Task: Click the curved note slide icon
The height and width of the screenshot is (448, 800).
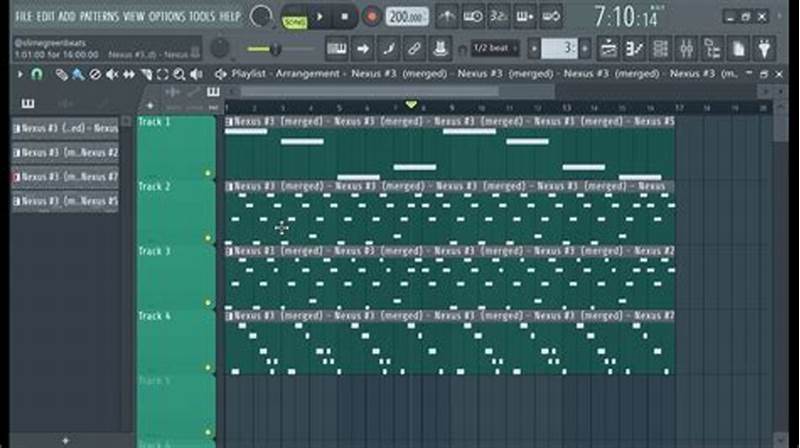Action: point(388,49)
